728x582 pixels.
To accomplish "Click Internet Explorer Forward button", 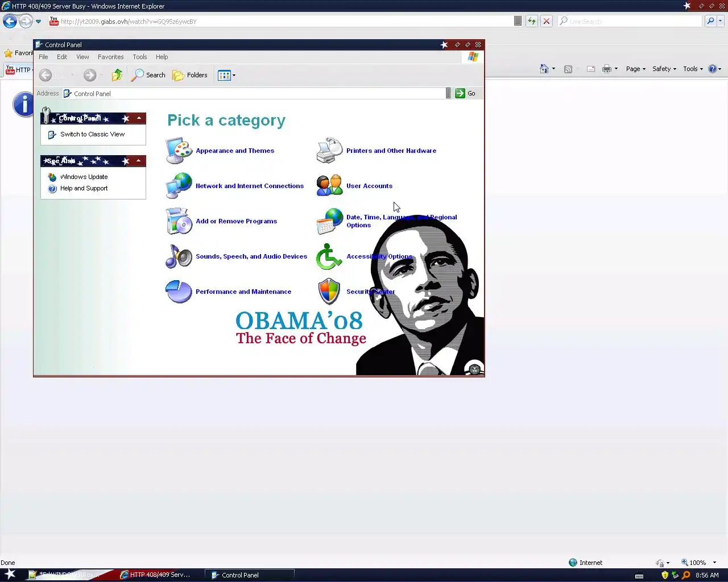I will (x=26, y=21).
